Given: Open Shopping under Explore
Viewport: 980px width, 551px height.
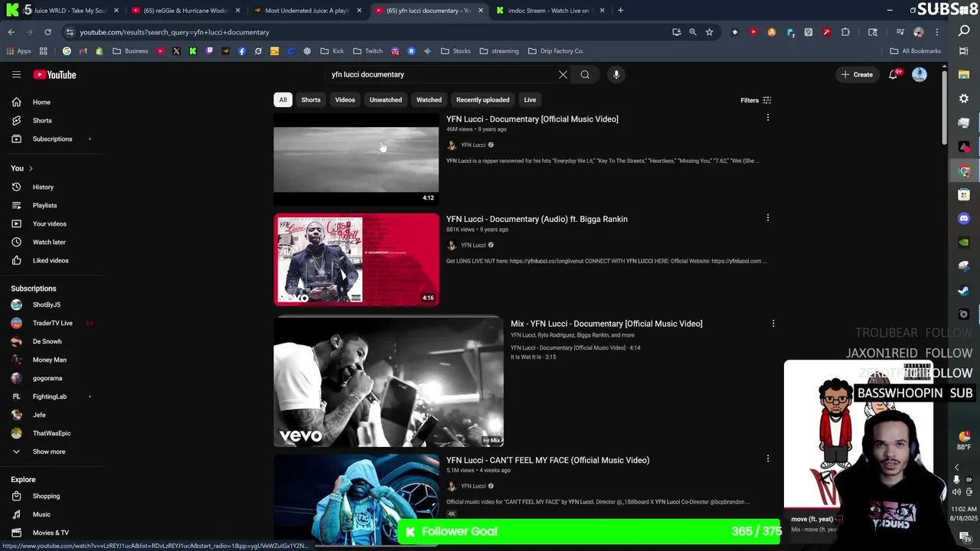Looking at the screenshot, I should click(46, 496).
